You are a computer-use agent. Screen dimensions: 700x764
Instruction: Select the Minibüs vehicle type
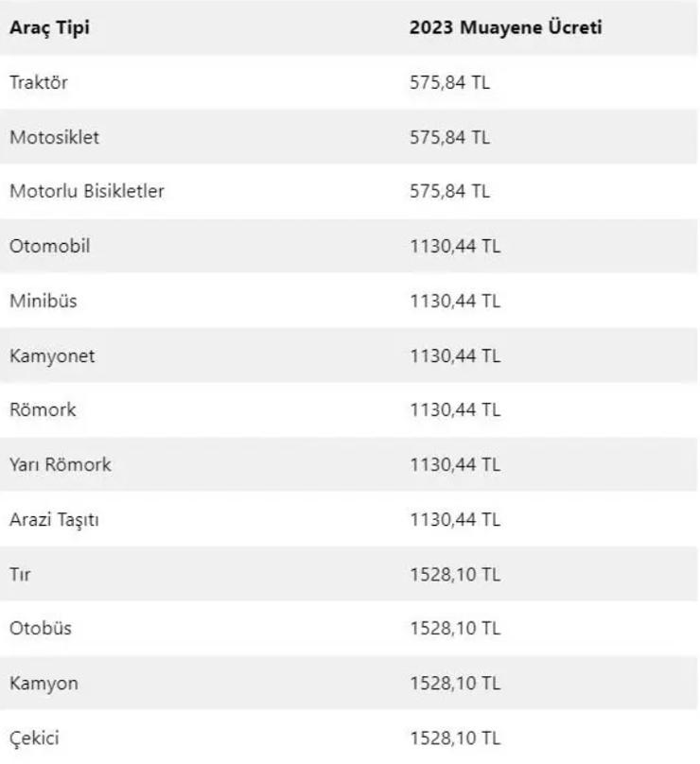tap(44, 301)
